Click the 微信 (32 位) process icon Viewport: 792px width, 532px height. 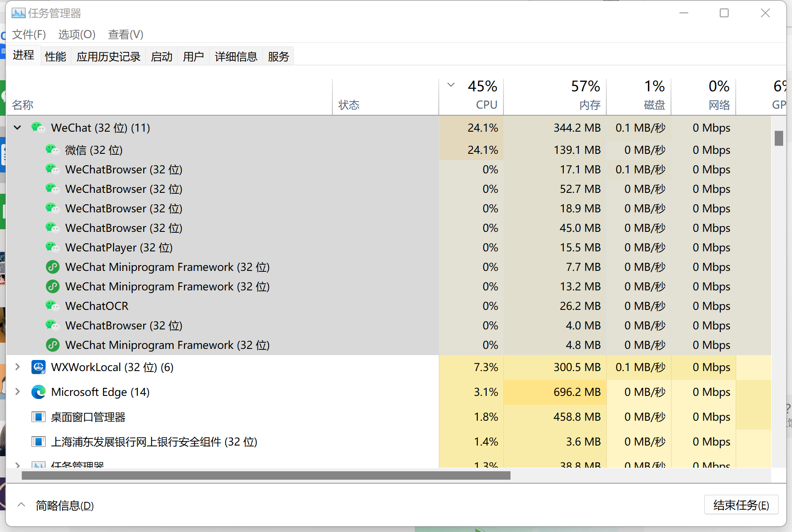coord(53,150)
